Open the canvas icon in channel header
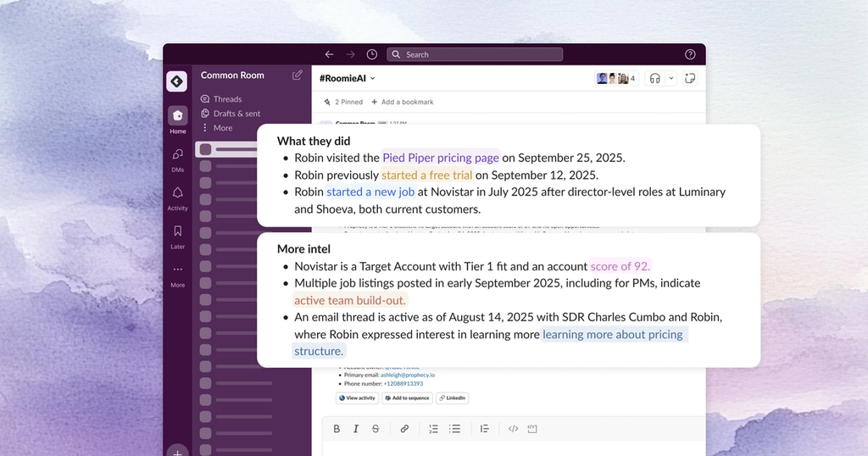This screenshot has height=456, width=868. coord(690,79)
